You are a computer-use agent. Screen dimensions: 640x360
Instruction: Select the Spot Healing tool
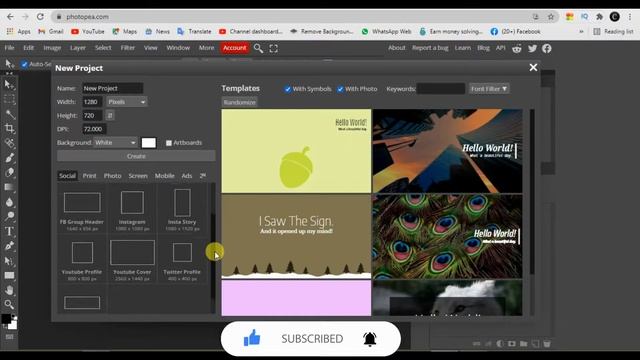pyautogui.click(x=9, y=143)
